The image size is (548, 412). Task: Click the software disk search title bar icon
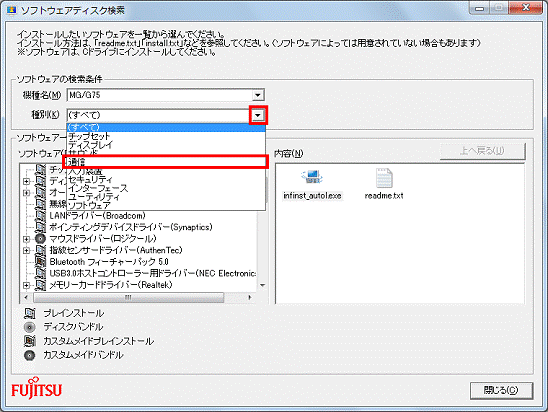click(12, 10)
